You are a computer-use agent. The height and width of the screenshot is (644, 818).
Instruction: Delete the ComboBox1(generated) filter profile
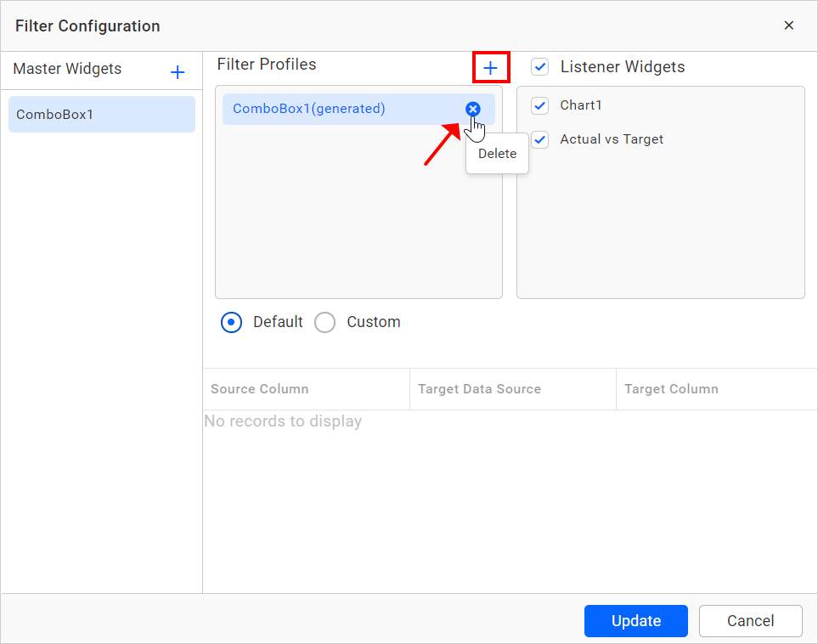click(473, 109)
